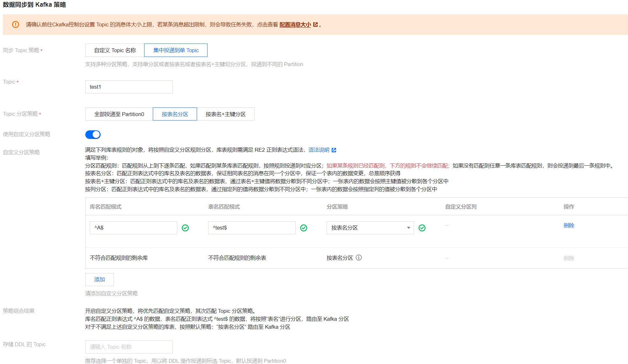The image size is (628, 364).
Task: Click external-link icon beside 语法说明
Action: click(334, 150)
